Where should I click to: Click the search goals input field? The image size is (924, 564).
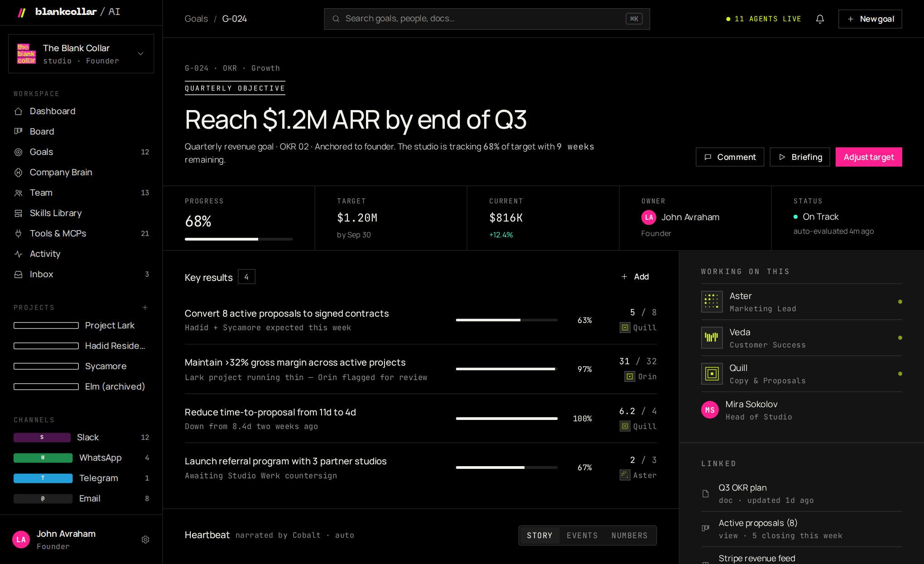(x=487, y=19)
